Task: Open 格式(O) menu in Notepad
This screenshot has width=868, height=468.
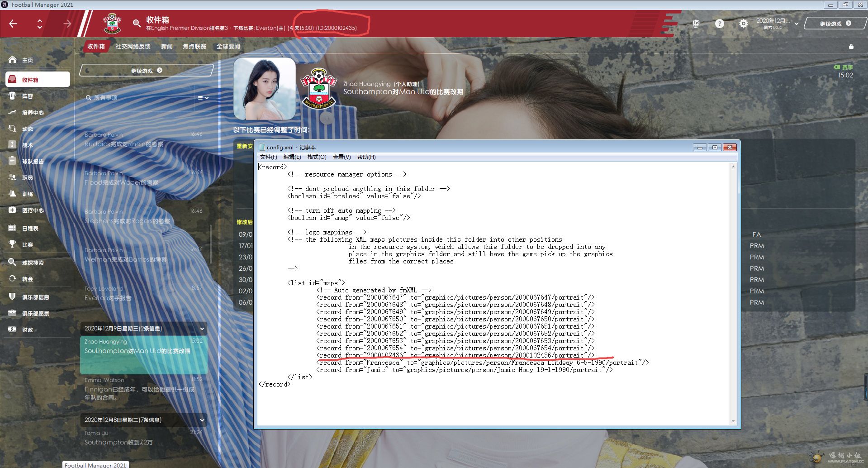Action: coord(317,157)
